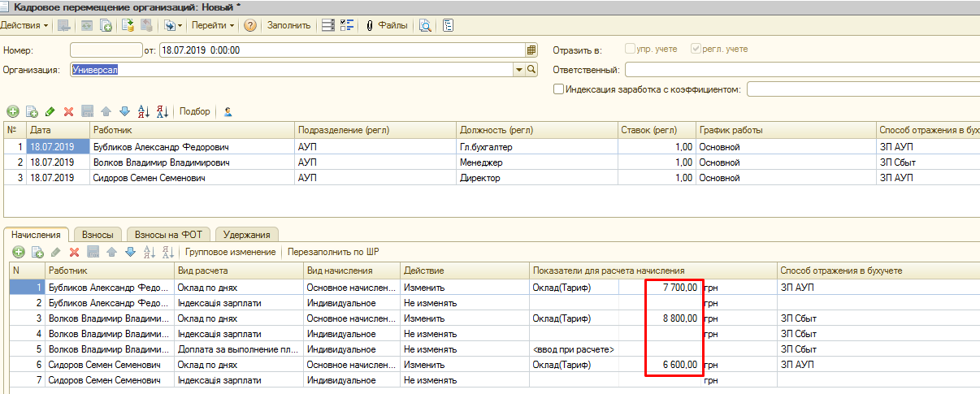980x394 pixels.
Task: Move row up arrow in Начисления tab toolbar
Action: [x=111, y=252]
